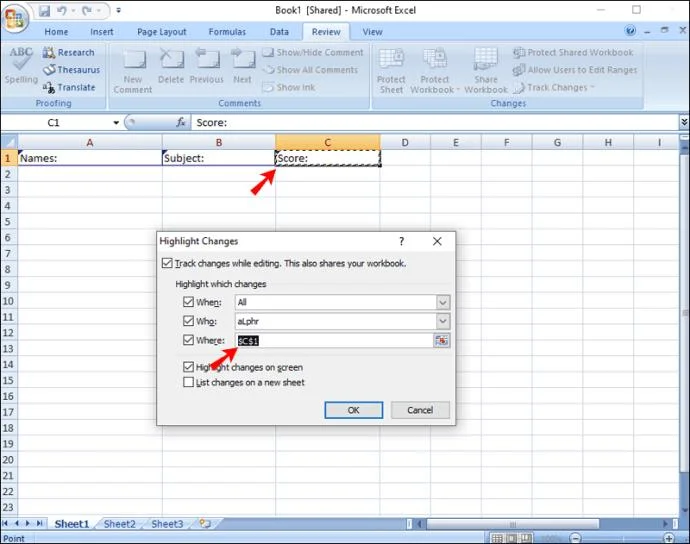Open the Formulas tab
Screen dimensions: 690x544
227,32
